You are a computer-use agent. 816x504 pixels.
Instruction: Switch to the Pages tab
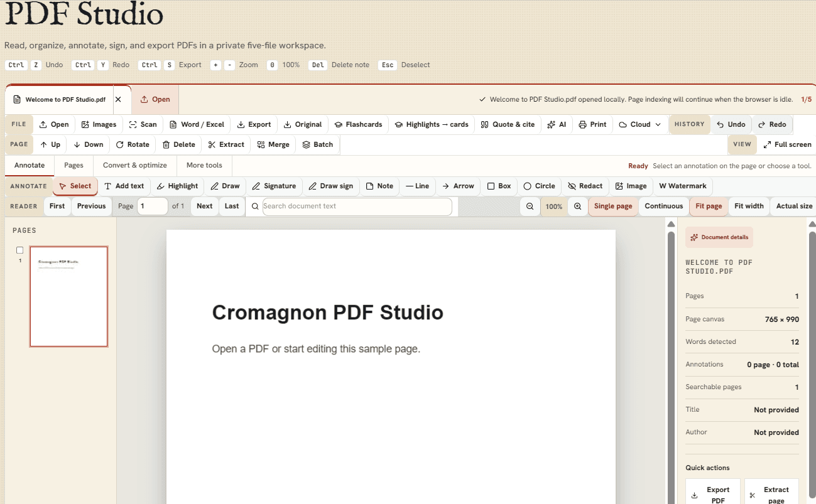click(73, 165)
